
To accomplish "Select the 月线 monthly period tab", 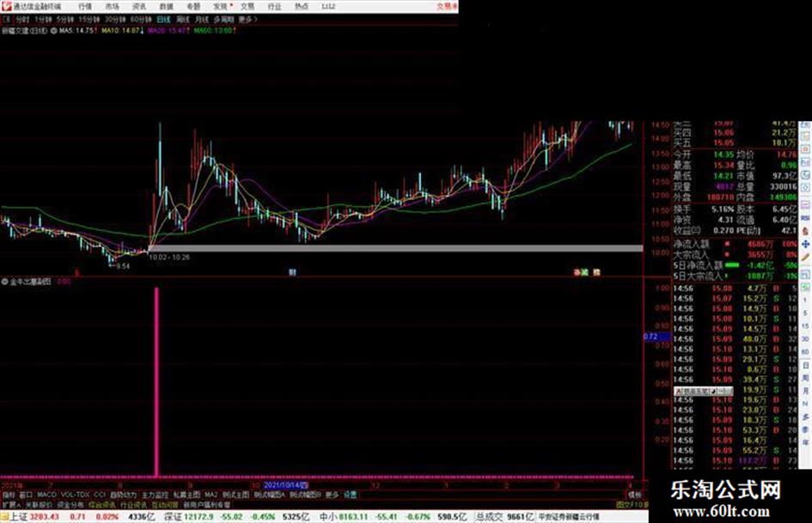I will pos(201,19).
